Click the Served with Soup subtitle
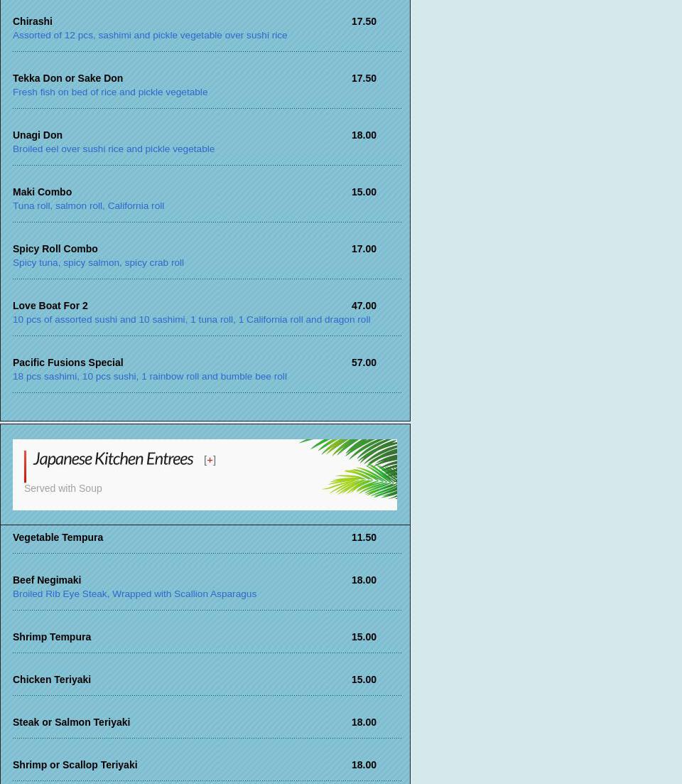 click(63, 488)
